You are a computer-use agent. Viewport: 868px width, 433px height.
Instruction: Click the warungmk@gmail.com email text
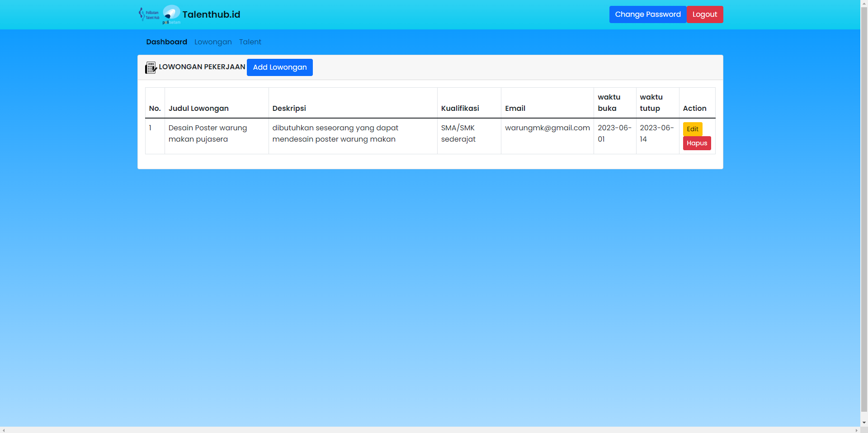tap(547, 128)
